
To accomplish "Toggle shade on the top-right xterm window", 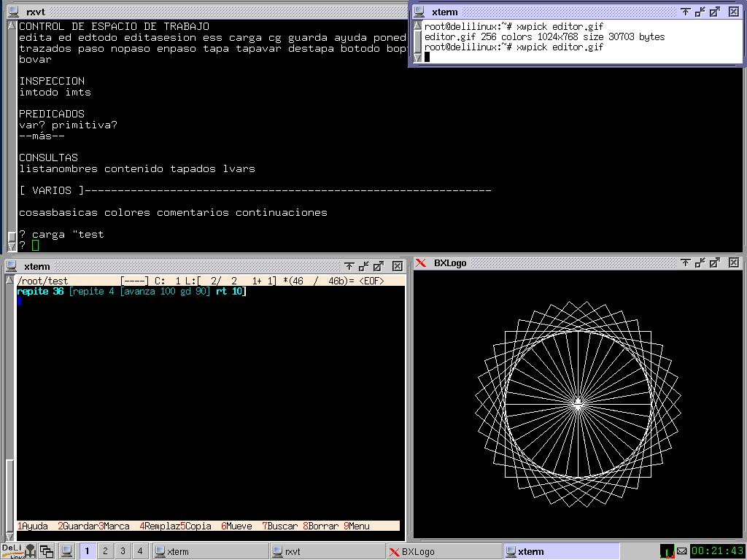I will click(x=685, y=12).
